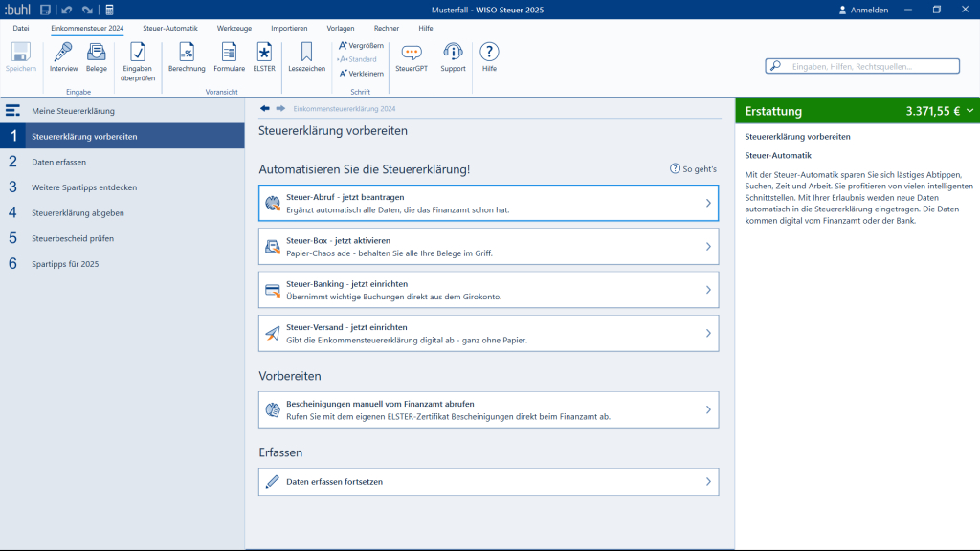Click Daten erfassen fortsetzen
The height and width of the screenshot is (551, 980).
pyautogui.click(x=488, y=481)
